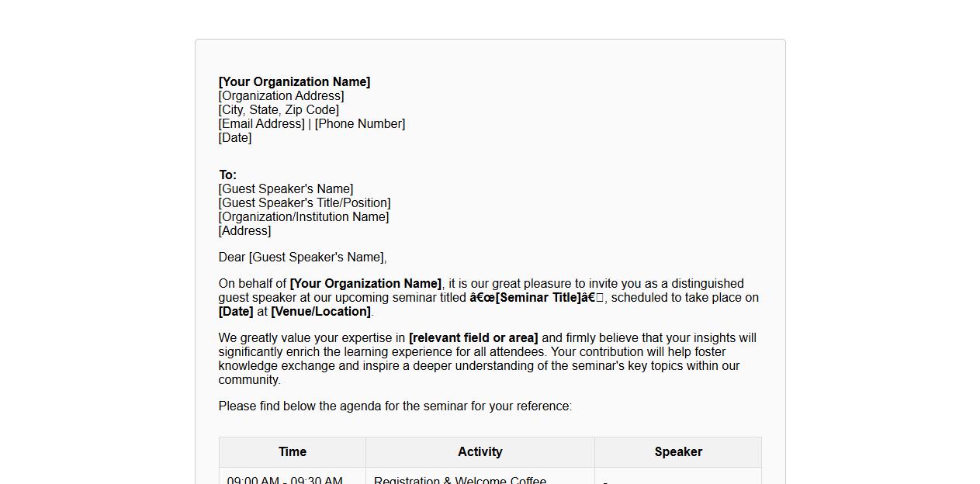This screenshot has height=484, width=980.
Task: Click the bold [Venue/Location] placeholder
Action: (320, 312)
